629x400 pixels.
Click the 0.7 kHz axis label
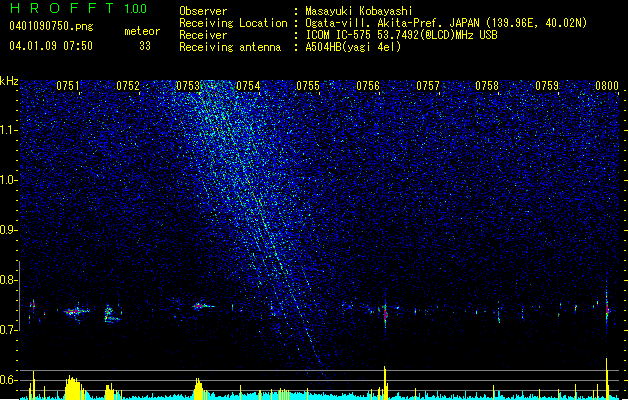[x=9, y=330]
